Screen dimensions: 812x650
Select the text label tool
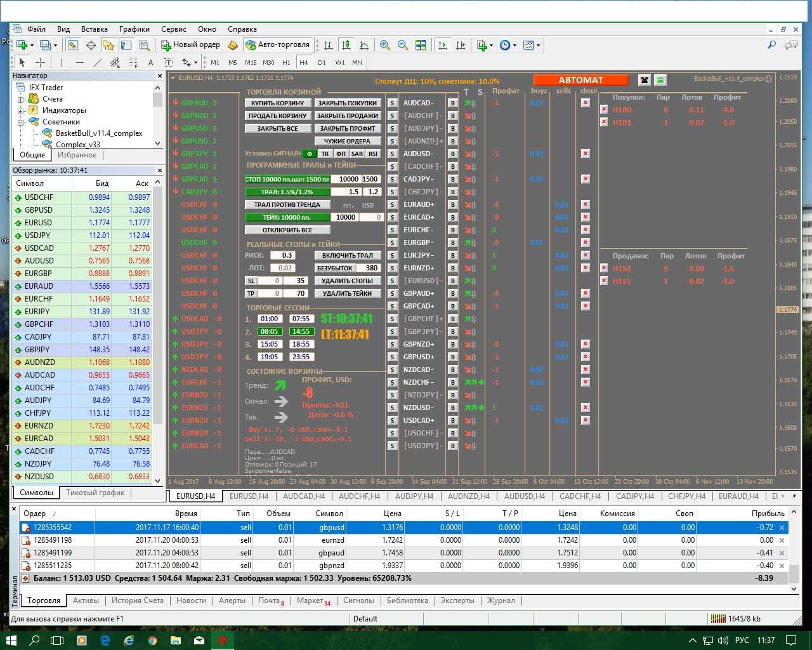coord(150,62)
